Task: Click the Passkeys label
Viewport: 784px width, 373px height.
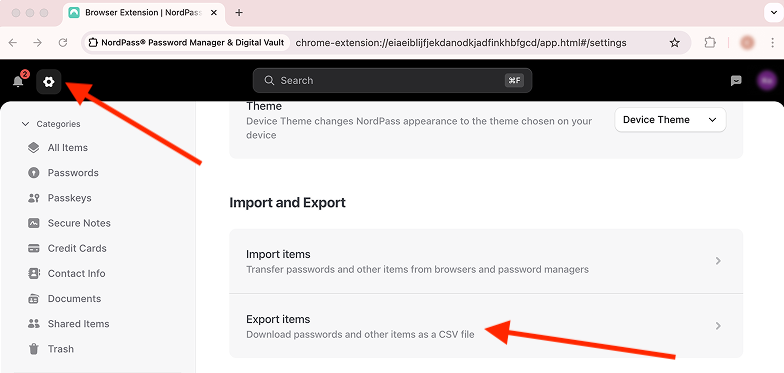Action: pyautogui.click(x=70, y=198)
